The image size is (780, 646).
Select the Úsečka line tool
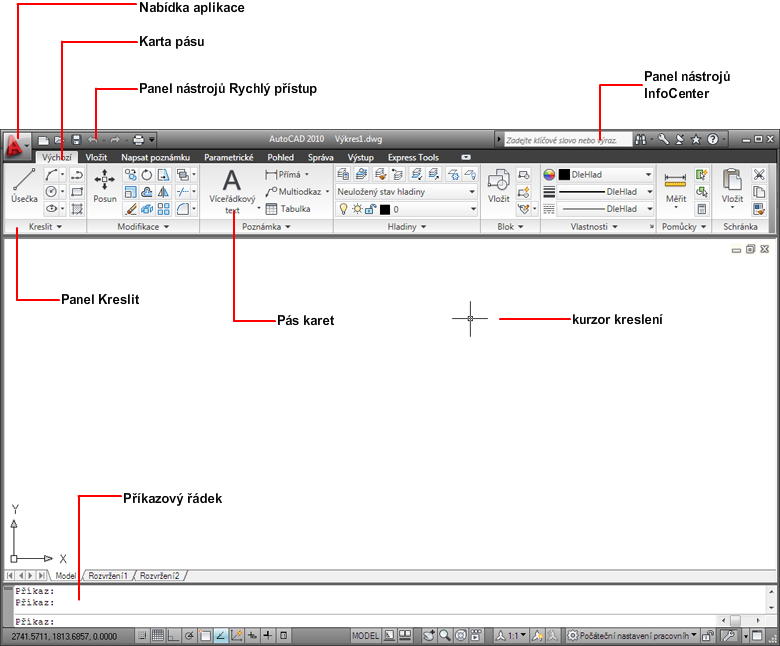click(x=24, y=186)
